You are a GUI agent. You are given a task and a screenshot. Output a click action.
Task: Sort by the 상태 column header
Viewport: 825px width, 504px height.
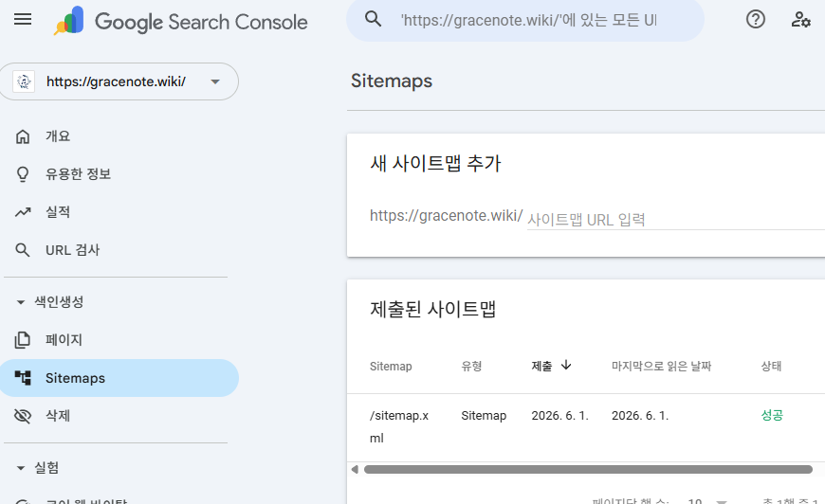771,367
